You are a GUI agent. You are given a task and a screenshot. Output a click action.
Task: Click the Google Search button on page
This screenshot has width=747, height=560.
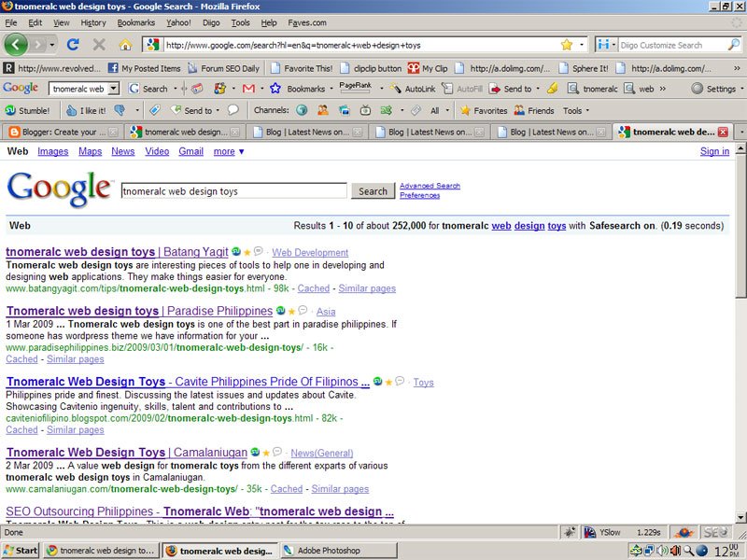coord(373,191)
